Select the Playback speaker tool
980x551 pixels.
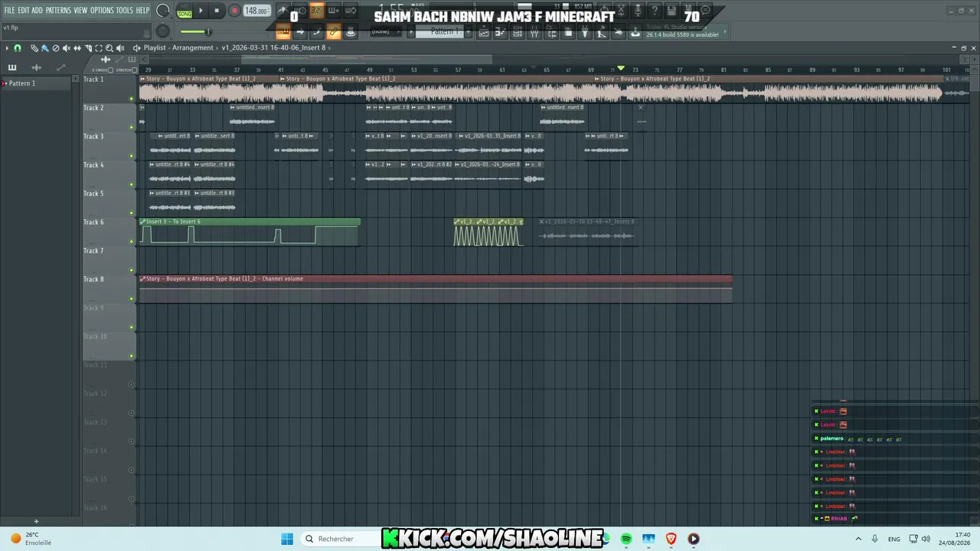[x=120, y=48]
